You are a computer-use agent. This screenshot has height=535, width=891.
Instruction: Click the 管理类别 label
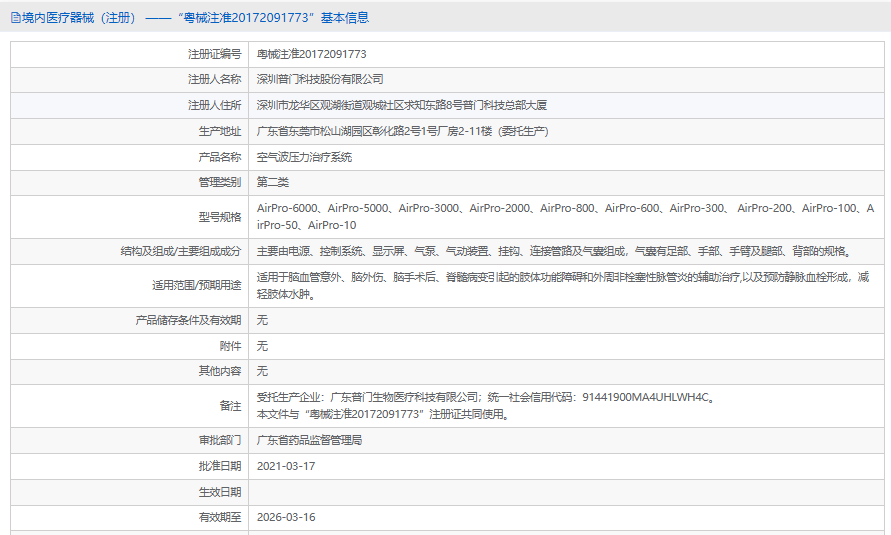pos(220,182)
